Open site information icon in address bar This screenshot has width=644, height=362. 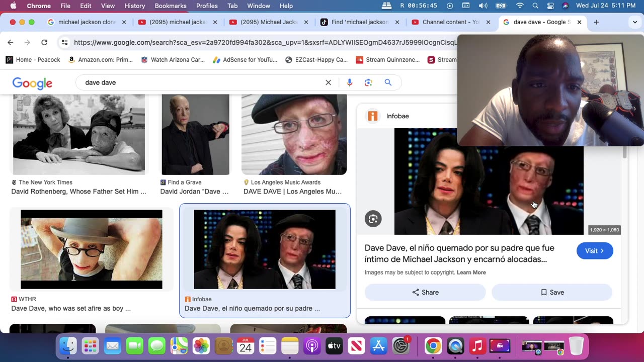coord(64,43)
